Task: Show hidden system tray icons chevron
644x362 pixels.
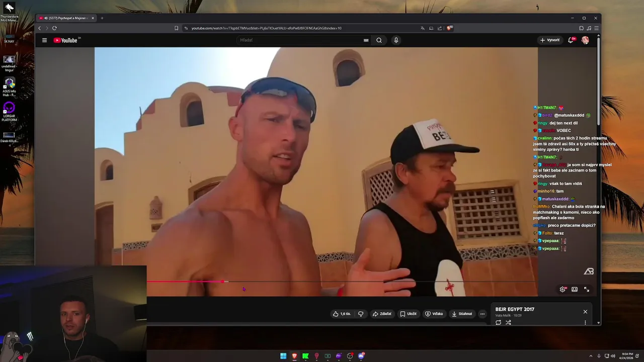Action: [x=591, y=356]
